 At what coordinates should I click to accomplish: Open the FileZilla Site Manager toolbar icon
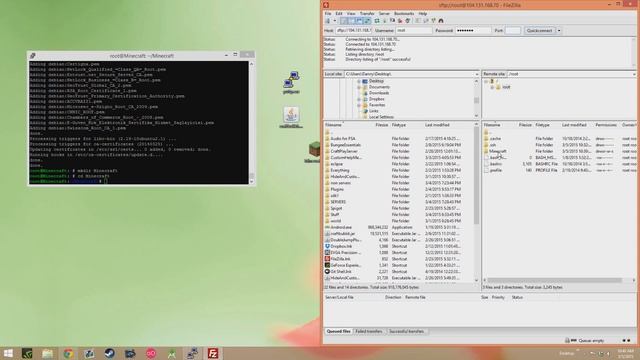point(327,21)
